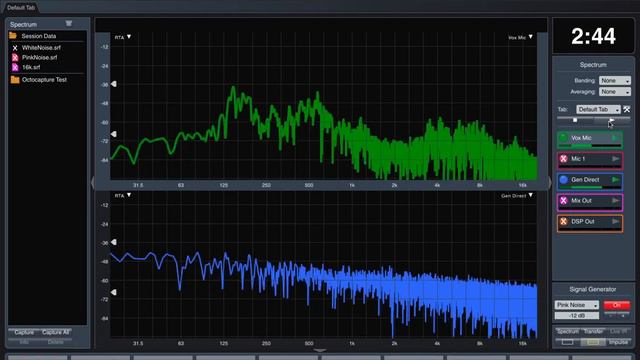Increase generator level with the plus button
The image size is (640, 360).
[623, 316]
